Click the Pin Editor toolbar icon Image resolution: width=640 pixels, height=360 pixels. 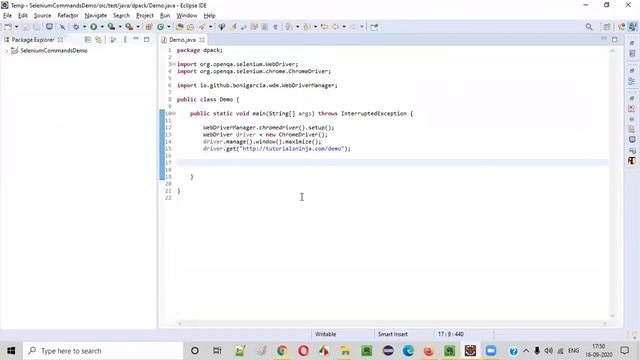pos(374,27)
